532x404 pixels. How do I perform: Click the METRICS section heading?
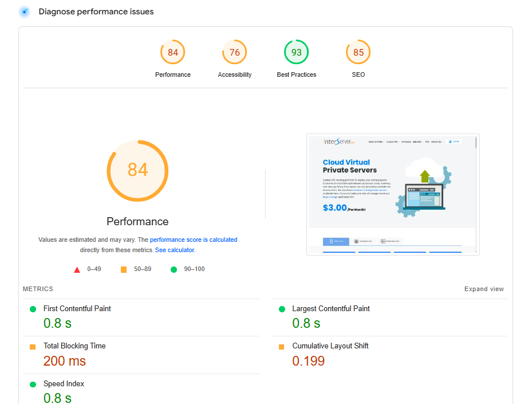click(x=38, y=289)
